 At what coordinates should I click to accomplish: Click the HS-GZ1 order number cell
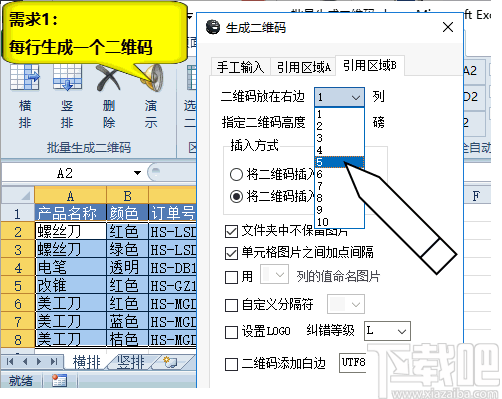pos(173,285)
